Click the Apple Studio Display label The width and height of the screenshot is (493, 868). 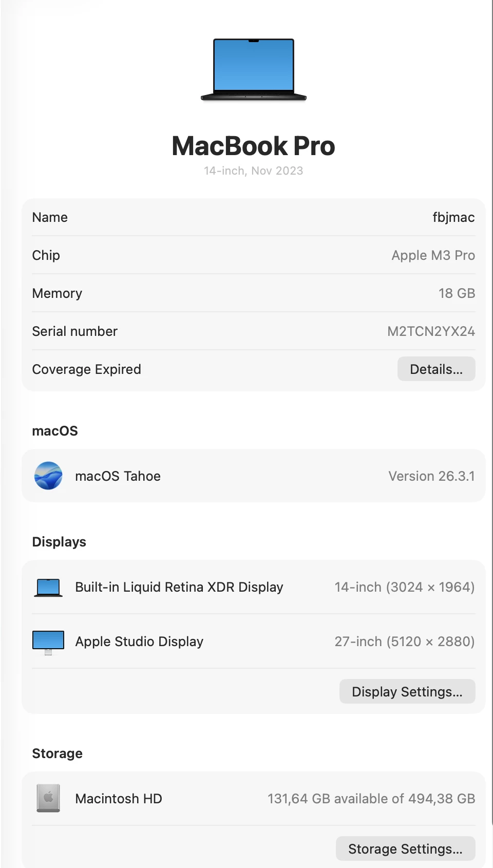coord(139,641)
